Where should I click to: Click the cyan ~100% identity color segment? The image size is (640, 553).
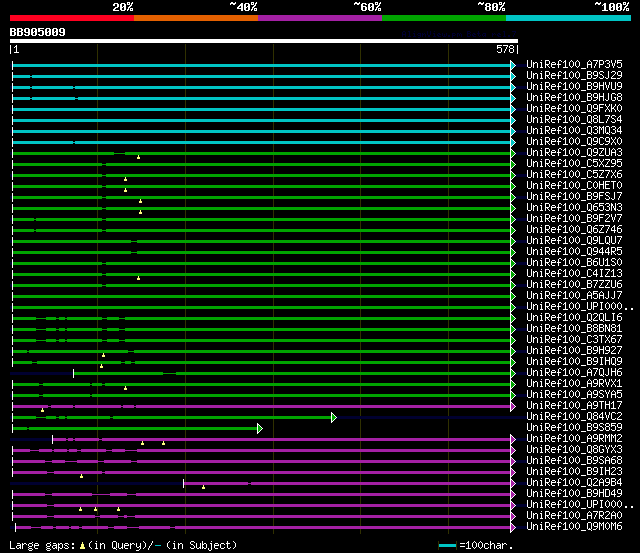[x=569, y=18]
